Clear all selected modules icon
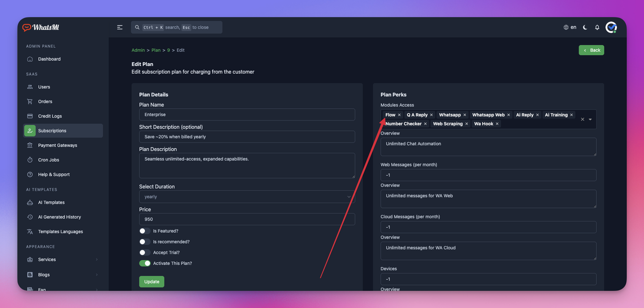The width and height of the screenshot is (644, 308). (583, 120)
